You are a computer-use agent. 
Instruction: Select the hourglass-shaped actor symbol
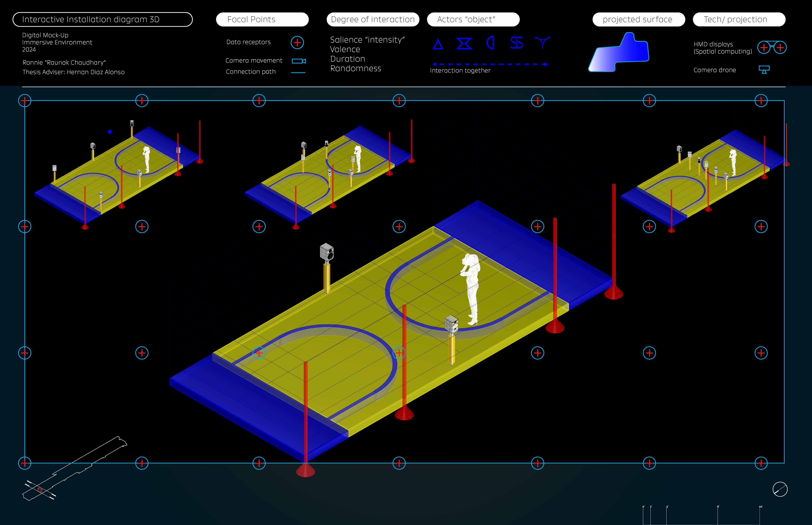(464, 43)
